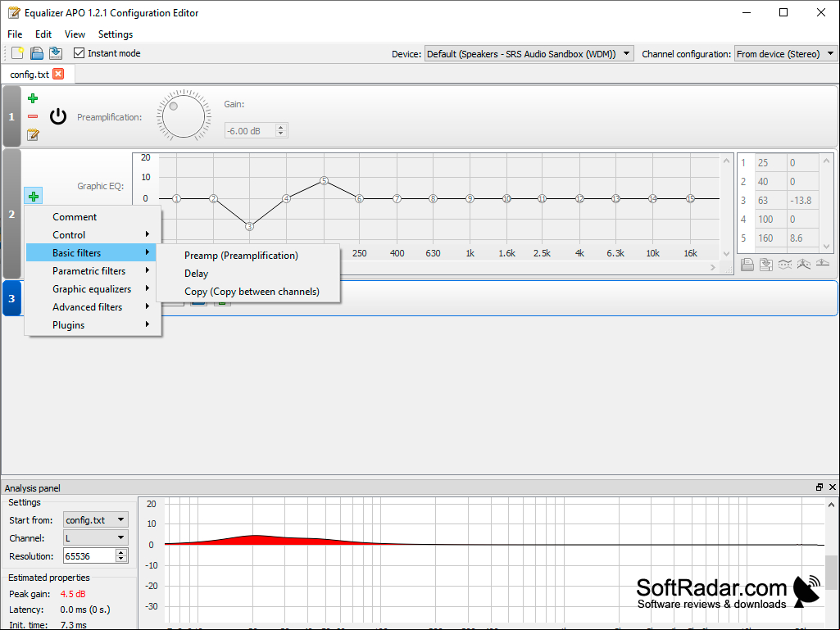Click the blue Open file toolbar icon
This screenshot has width=840, height=630.
tap(36, 53)
